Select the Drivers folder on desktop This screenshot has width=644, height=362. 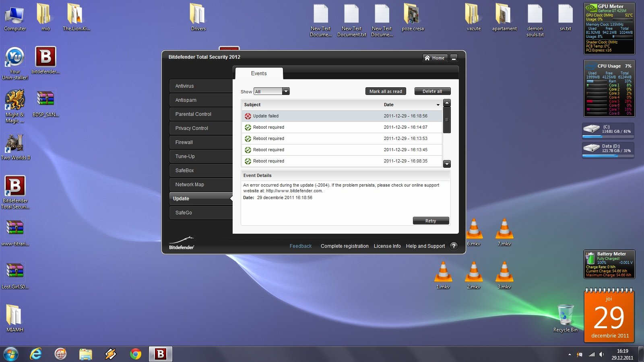point(198,17)
